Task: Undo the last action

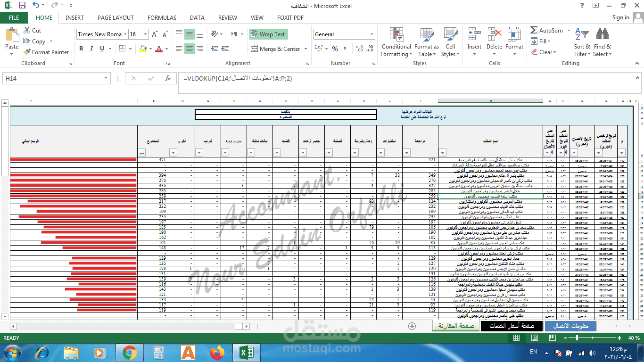Action: point(36,6)
